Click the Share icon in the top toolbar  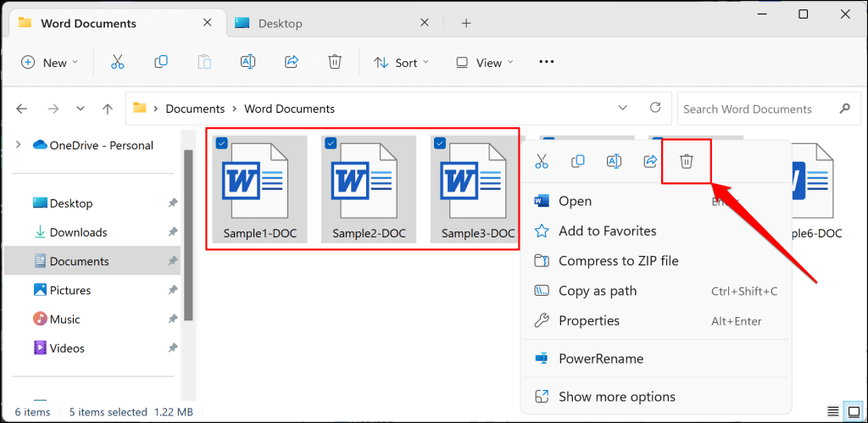pyautogui.click(x=292, y=62)
